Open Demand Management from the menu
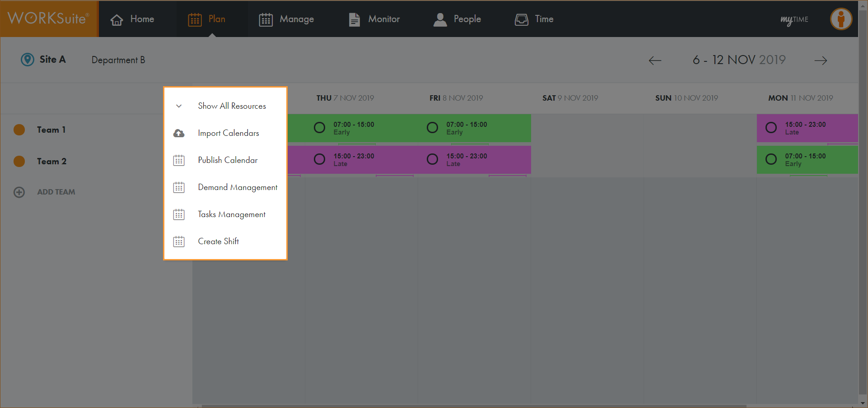 238,187
